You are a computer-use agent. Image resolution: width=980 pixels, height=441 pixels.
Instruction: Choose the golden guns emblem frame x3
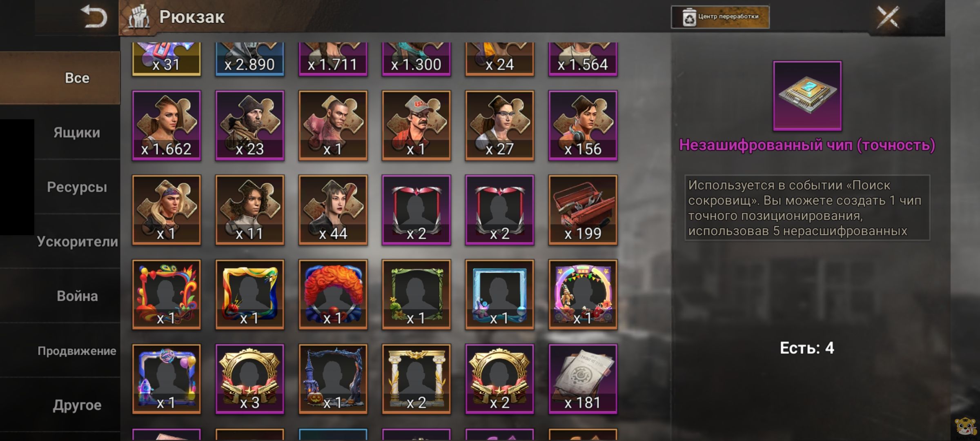click(249, 379)
